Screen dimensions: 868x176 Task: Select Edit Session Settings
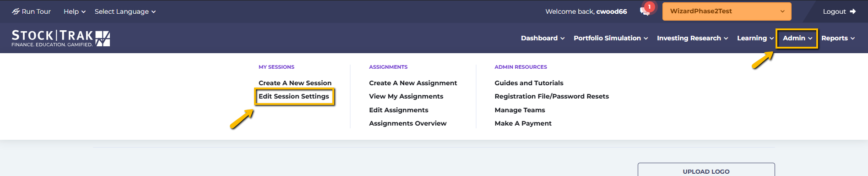(x=294, y=96)
